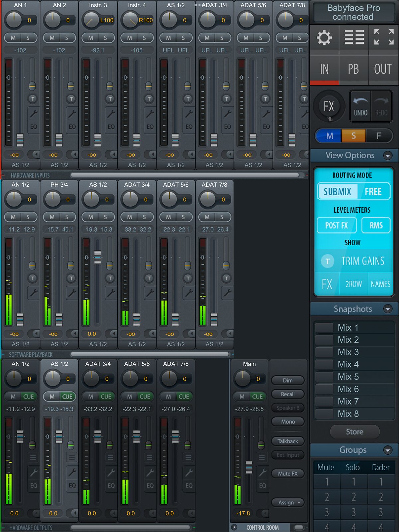
Task: Enable CUE on output AN 1/2
Action: coord(28,397)
